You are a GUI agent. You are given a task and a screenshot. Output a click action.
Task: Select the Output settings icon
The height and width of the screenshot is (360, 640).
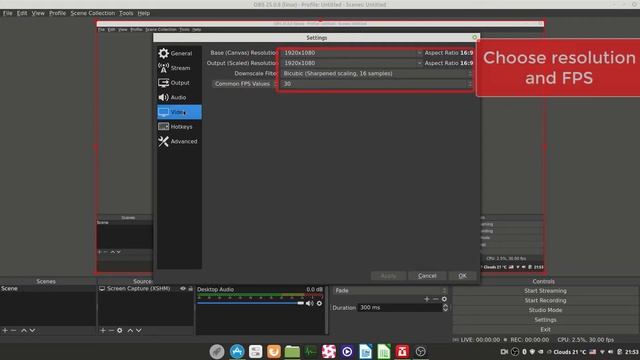coord(163,83)
